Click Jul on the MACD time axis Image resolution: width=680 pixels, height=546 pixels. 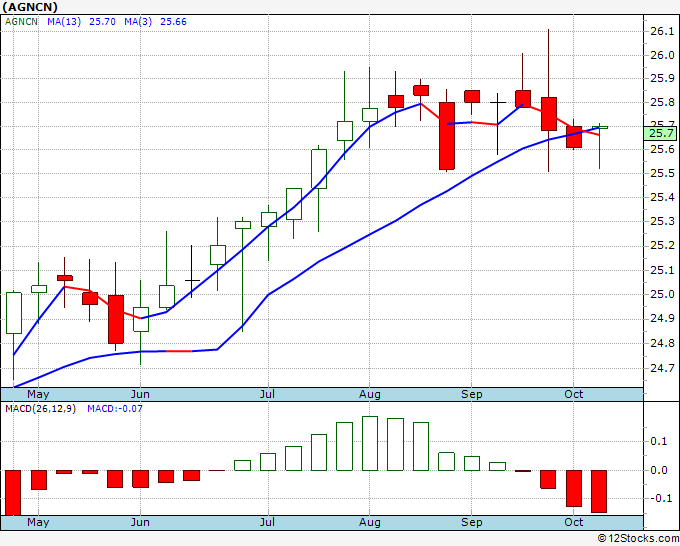coord(268,522)
